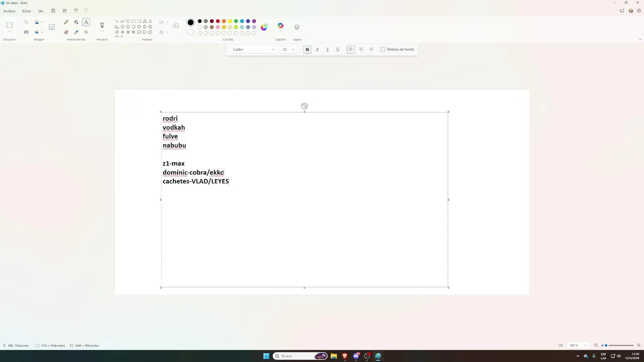The width and height of the screenshot is (644, 362).
Task: Select the Fill bucket tool
Action: 76,22
